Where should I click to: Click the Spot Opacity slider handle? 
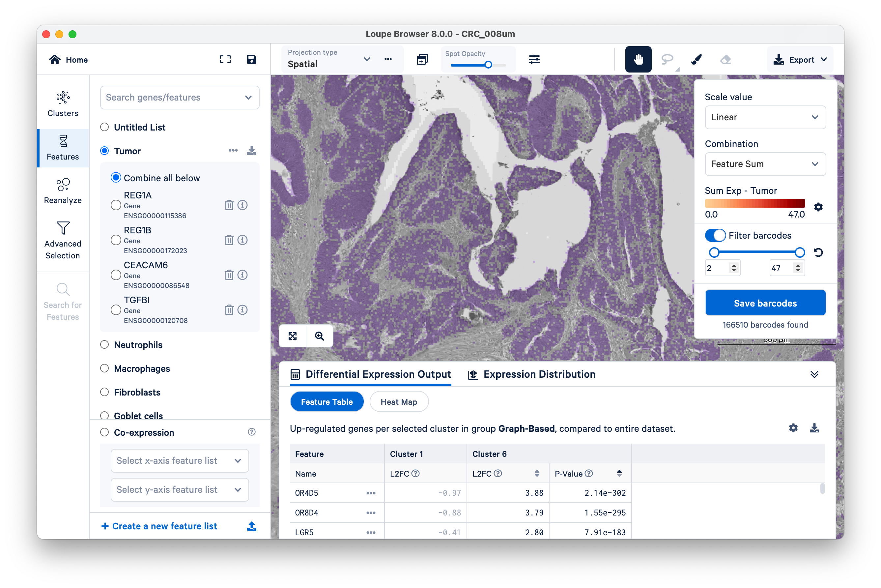click(488, 65)
